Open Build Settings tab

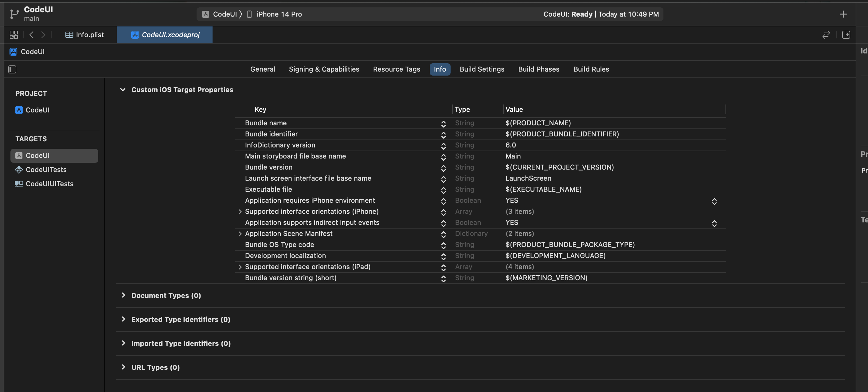click(482, 69)
